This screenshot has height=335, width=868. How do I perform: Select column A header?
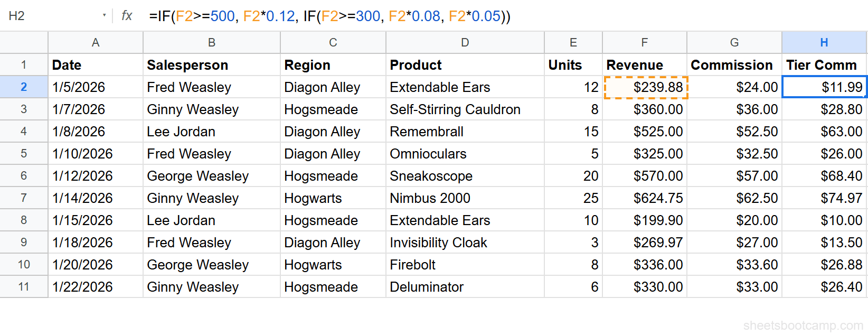click(x=95, y=42)
